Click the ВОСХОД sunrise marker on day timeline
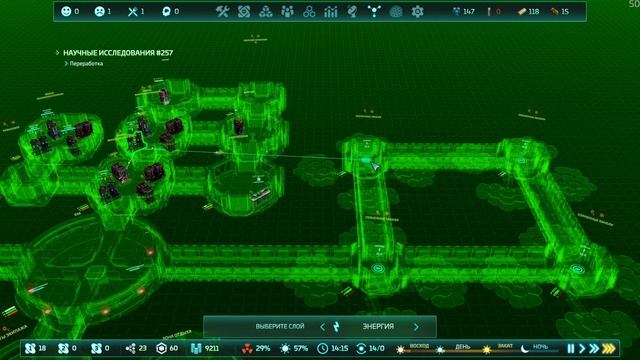Viewport: 640px width, 360px height. [x=401, y=349]
